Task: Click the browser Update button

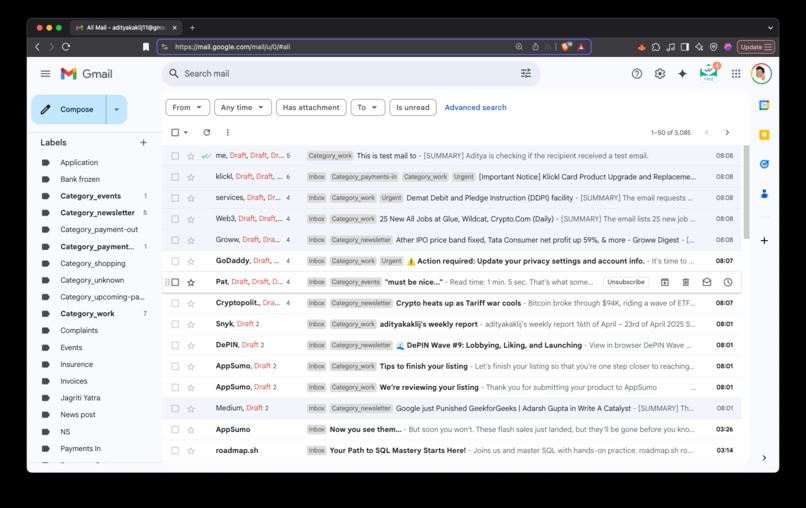Action: click(x=756, y=47)
